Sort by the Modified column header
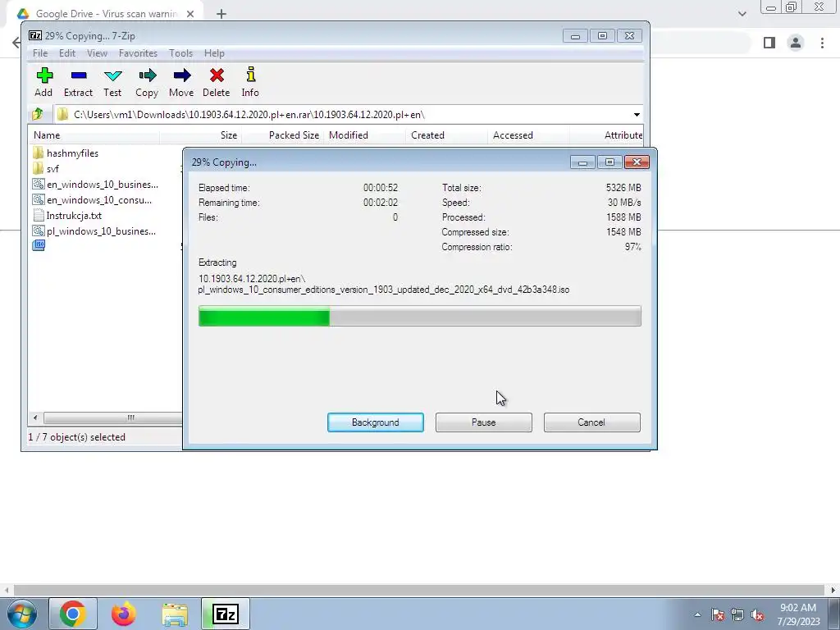 point(365,135)
